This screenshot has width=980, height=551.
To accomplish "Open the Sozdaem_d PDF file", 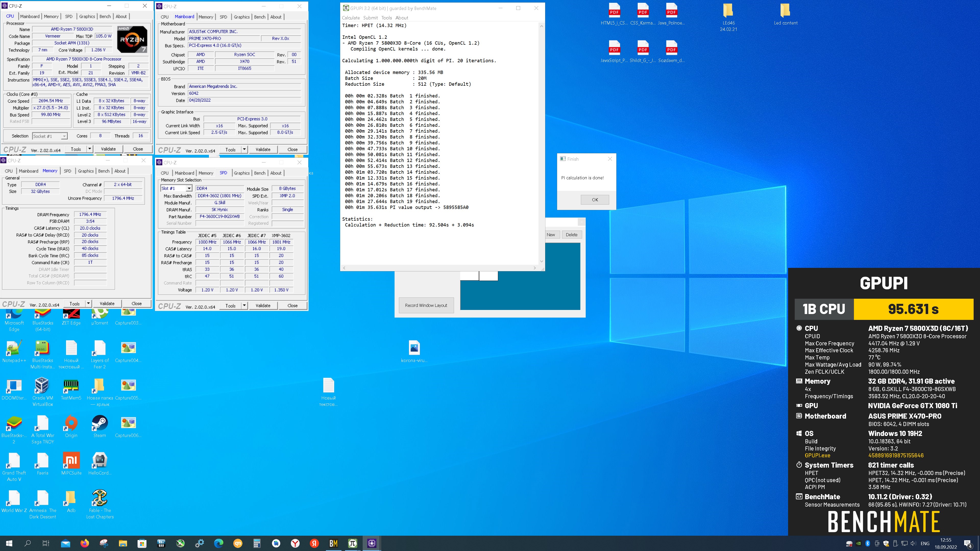I will pos(671,52).
